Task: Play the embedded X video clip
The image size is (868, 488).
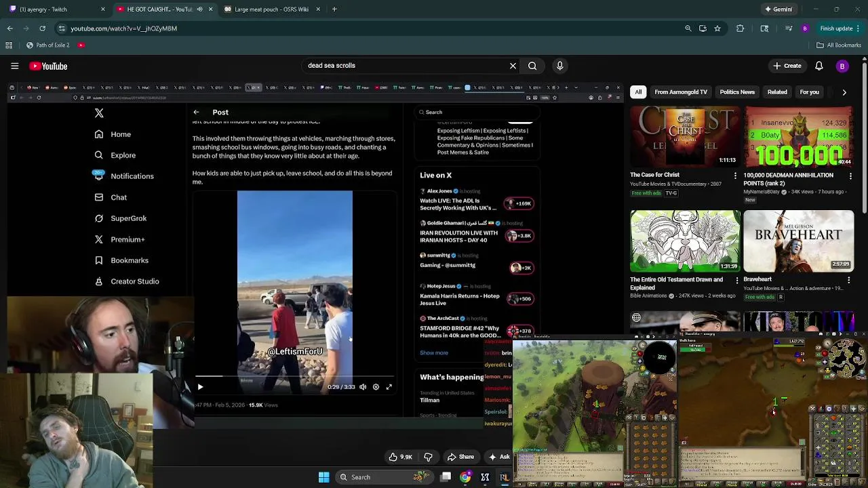Action: pos(200,387)
